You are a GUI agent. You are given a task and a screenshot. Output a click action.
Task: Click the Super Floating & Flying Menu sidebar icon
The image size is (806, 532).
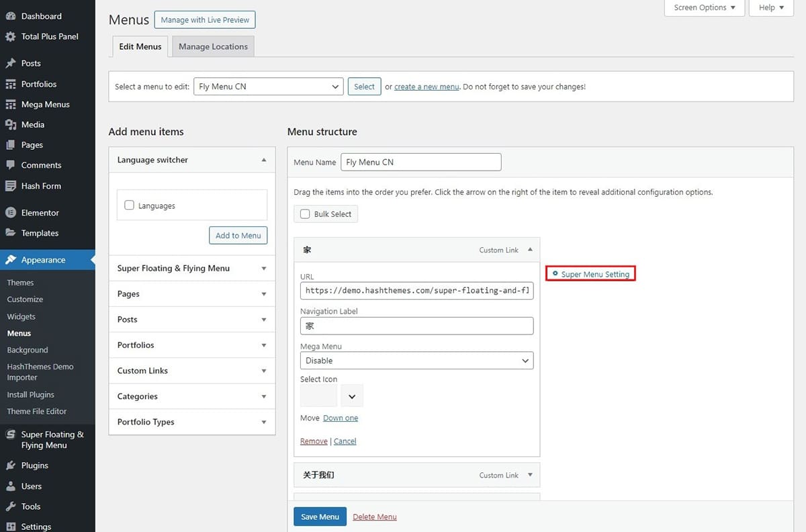11,435
